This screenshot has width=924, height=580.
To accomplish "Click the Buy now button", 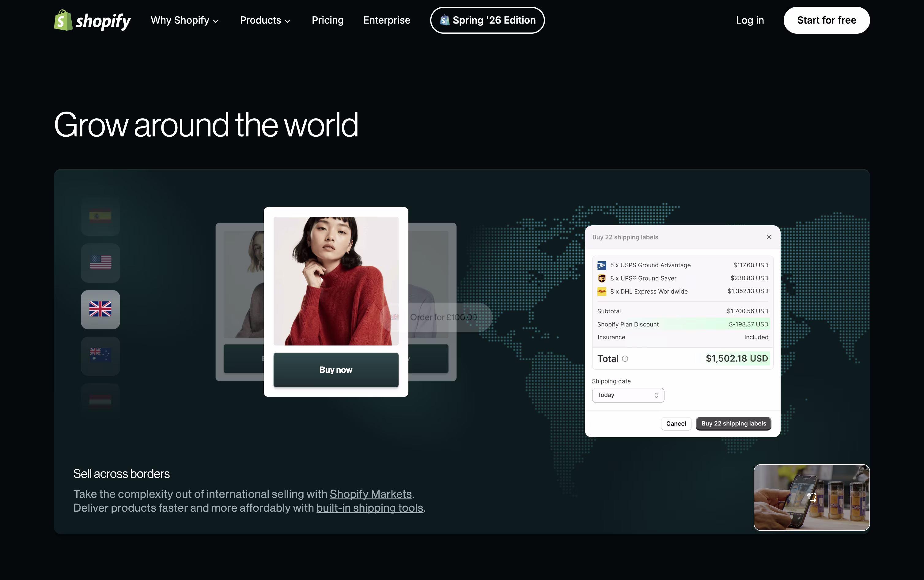I will click(x=336, y=370).
